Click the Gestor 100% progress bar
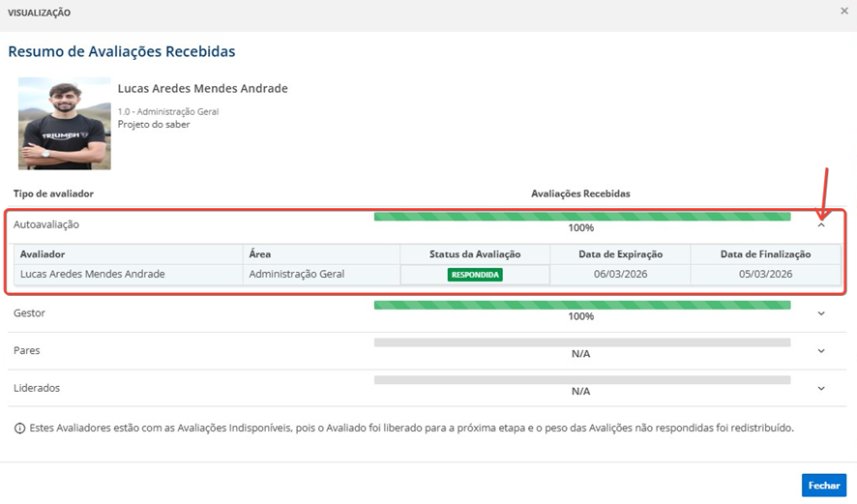The image size is (857, 504). click(581, 306)
